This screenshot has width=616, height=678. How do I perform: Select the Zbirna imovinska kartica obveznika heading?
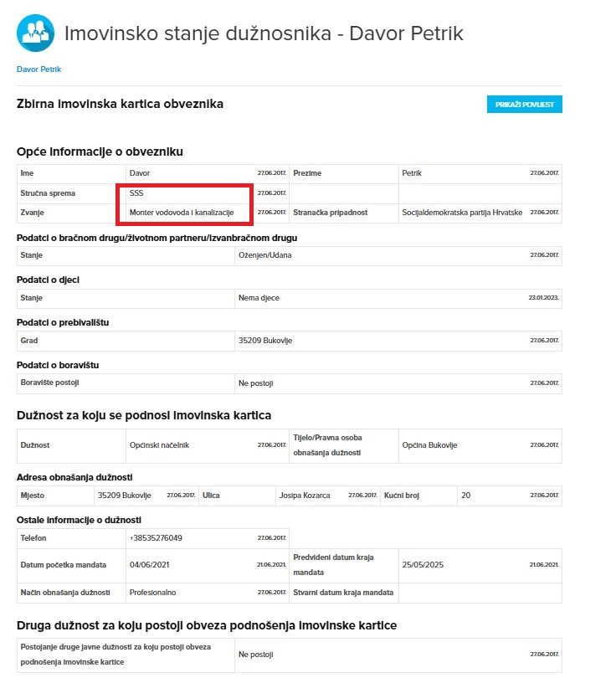pos(121,104)
